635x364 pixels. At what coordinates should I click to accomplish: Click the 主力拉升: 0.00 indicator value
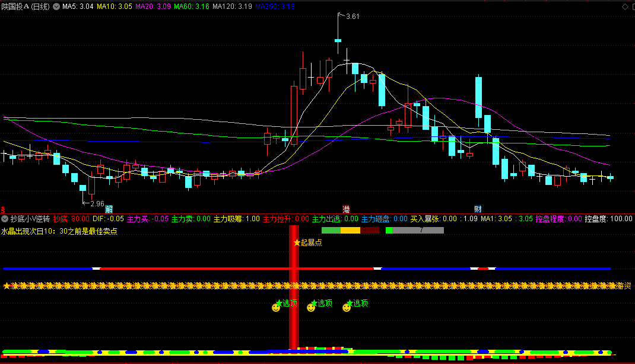pyautogui.click(x=286, y=219)
